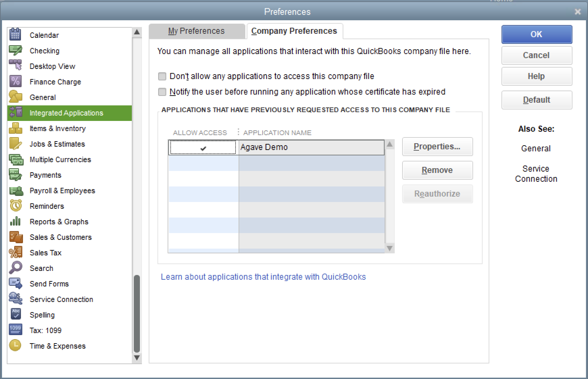This screenshot has width=588, height=379.
Task: Select Spelling label in the list
Action: 42,315
